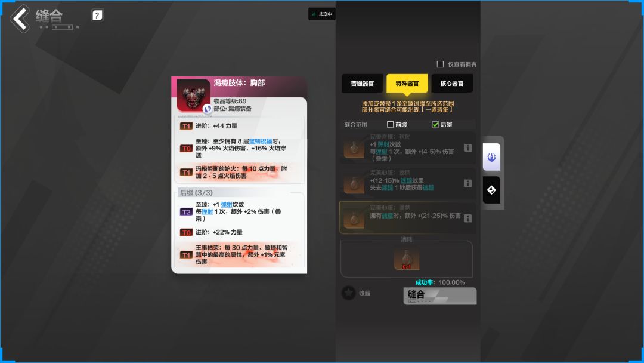The width and height of the screenshot is (644, 363).
Task: Show info for the +1 弹射次数 organ
Action: pyautogui.click(x=467, y=147)
